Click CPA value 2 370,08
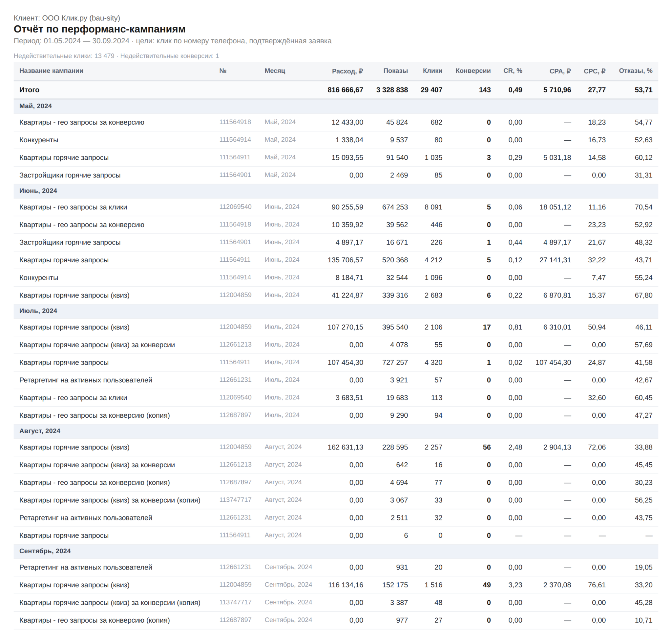Viewport: 672px width, 643px height. coord(557,585)
